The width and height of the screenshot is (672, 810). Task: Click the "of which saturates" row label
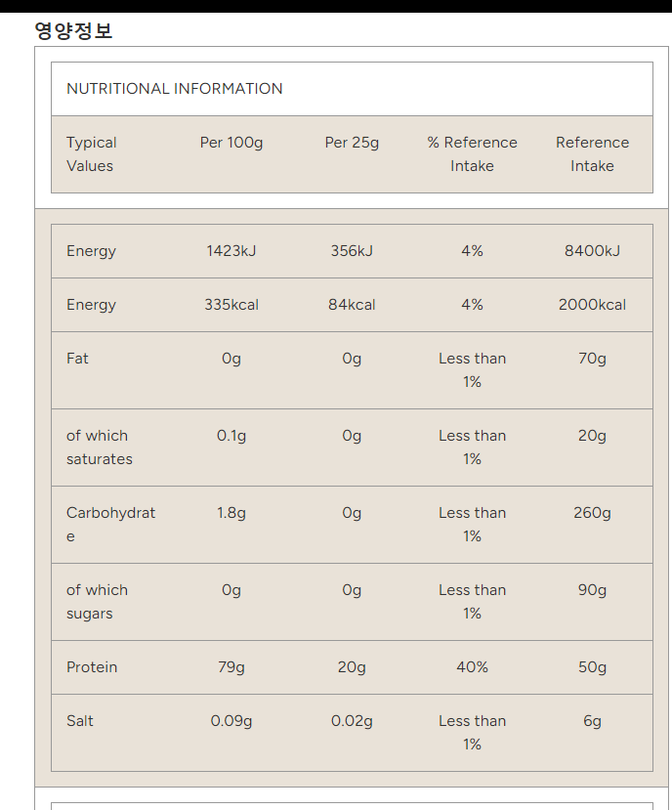(100, 448)
